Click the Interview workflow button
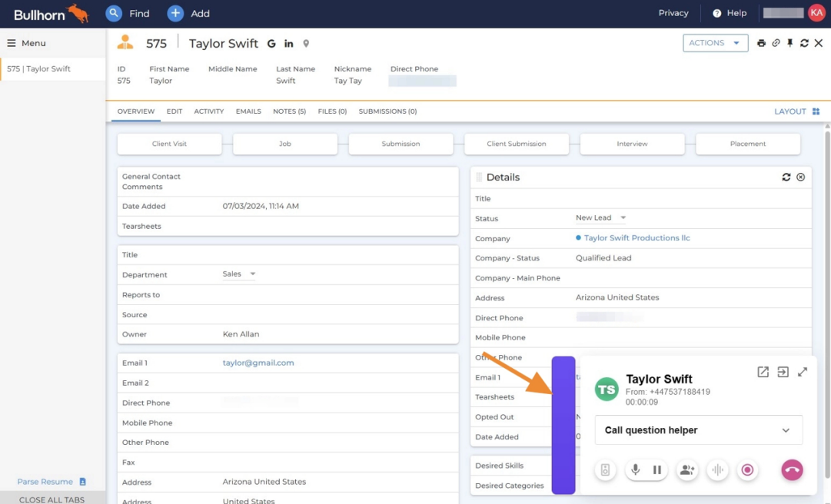Viewport: 831px width, 504px height. point(632,144)
